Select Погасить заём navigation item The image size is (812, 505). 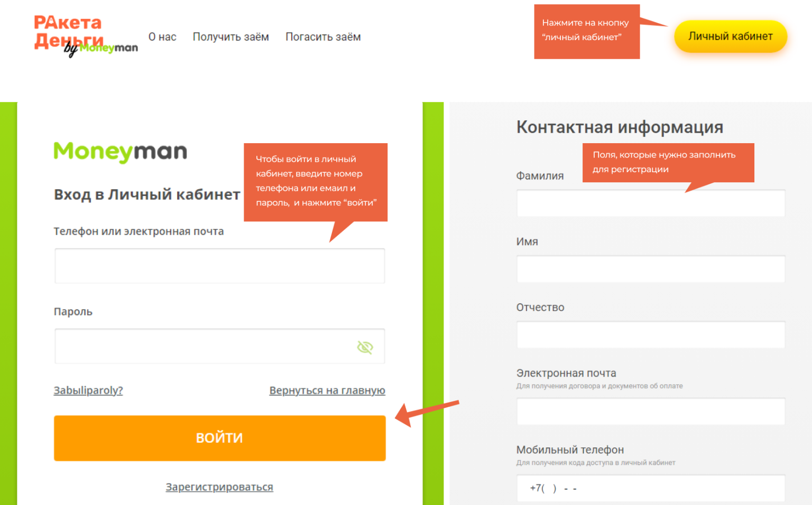click(x=323, y=37)
